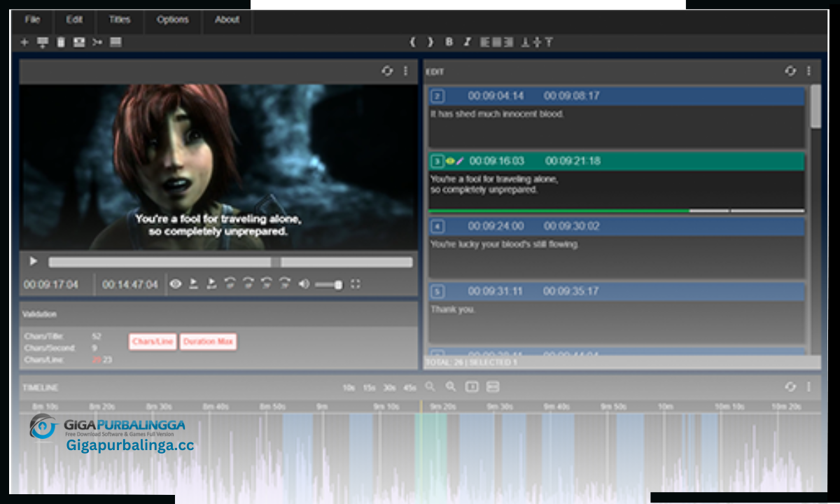The width and height of the screenshot is (840, 504).
Task: Click the fourth curved skip arrow icon
Action: coord(284,284)
